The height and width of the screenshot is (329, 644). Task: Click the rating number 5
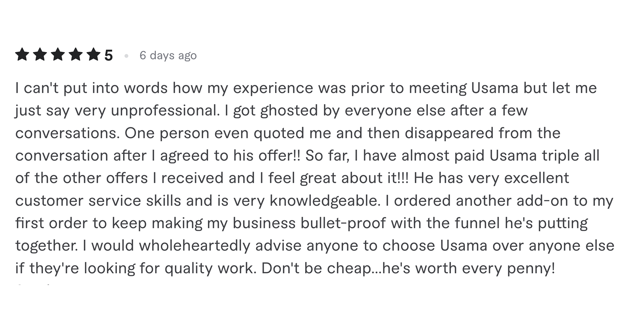click(108, 55)
